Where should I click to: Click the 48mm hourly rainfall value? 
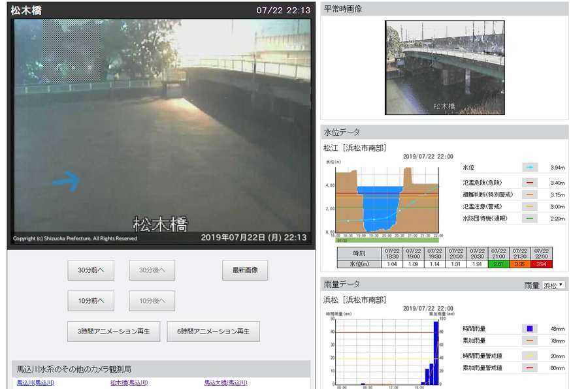pos(557,329)
